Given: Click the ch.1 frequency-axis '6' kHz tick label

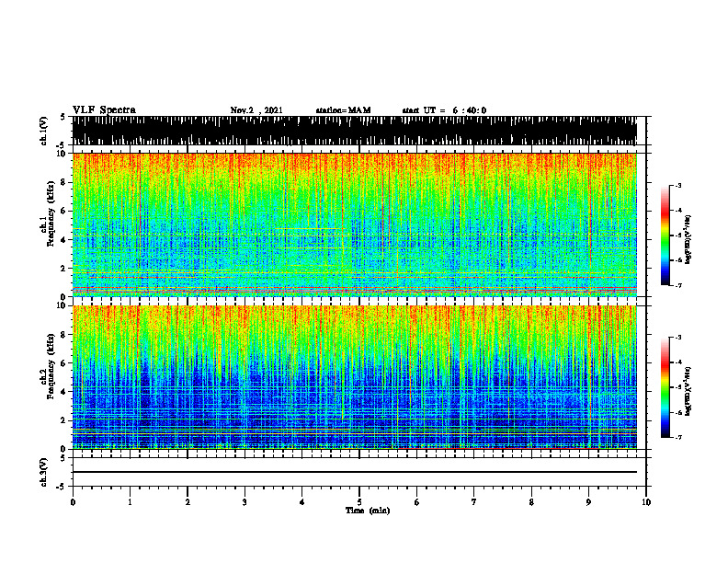Looking at the screenshot, I should tap(64, 211).
